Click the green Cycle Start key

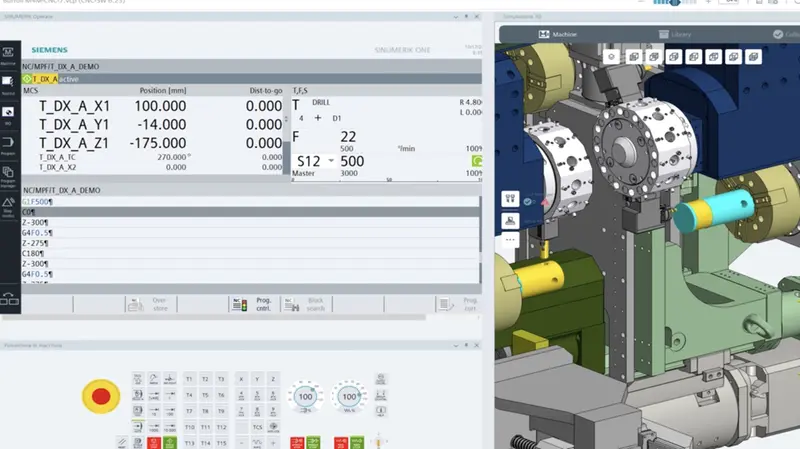pos(170,443)
